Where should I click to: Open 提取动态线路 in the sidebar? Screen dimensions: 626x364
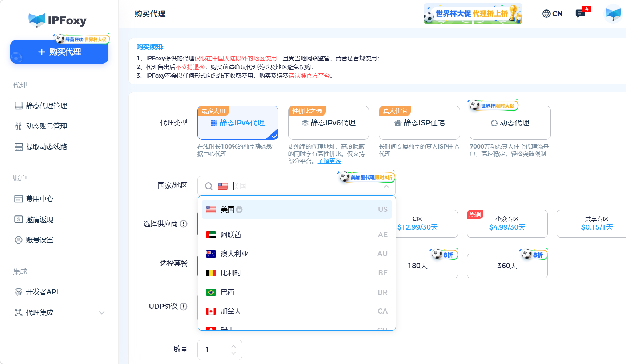pos(41,147)
